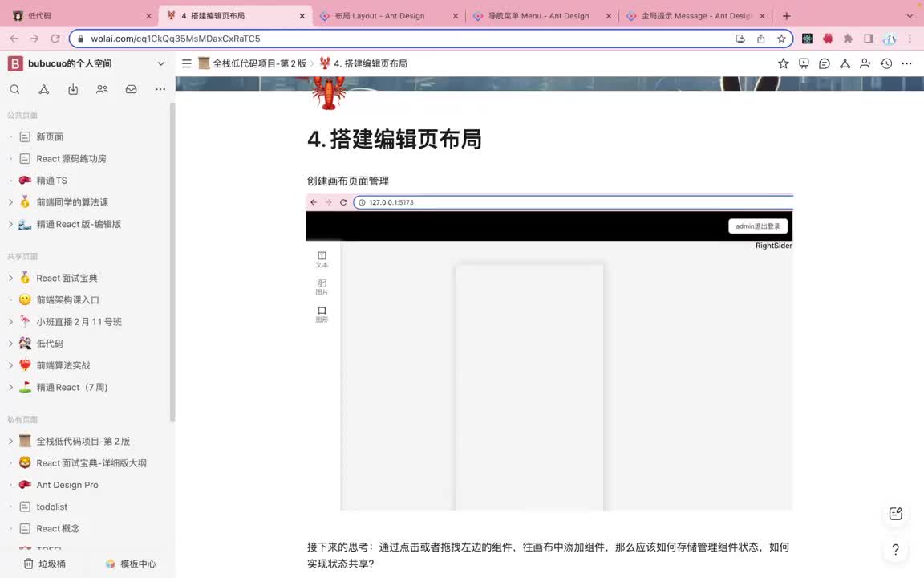Image resolution: width=924 pixels, height=578 pixels.
Task: Open the page more menu in header
Action: [x=907, y=63]
